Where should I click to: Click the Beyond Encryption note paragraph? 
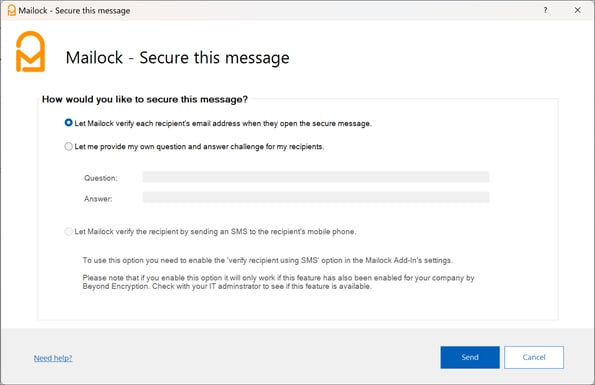pyautogui.click(x=278, y=282)
